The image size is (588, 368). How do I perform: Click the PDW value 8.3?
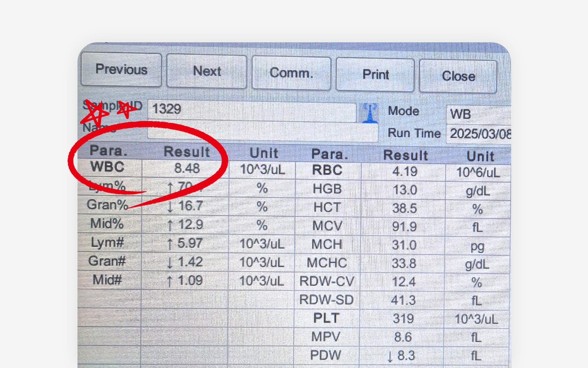(x=406, y=356)
